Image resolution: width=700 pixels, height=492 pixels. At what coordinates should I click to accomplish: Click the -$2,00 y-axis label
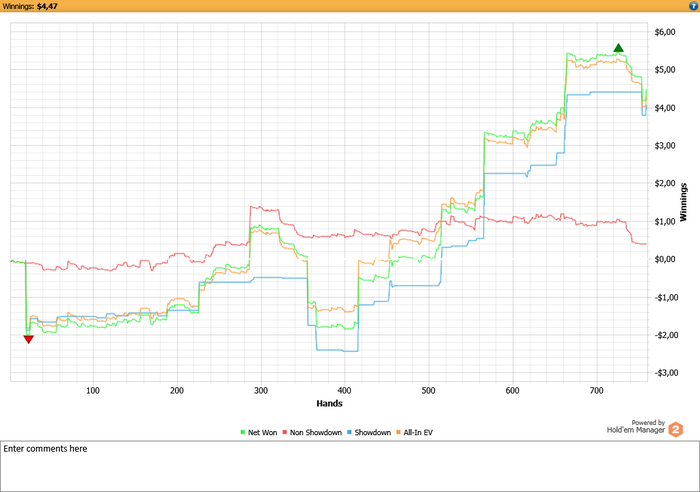point(665,335)
